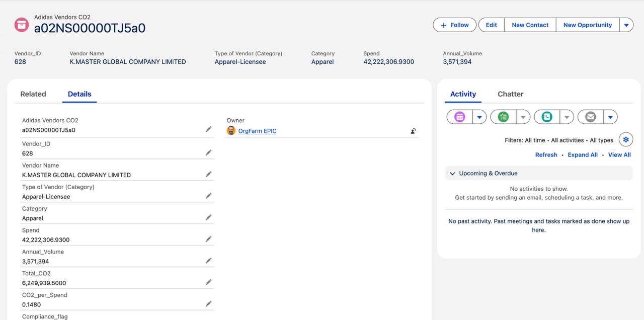Click the New Contact button

click(530, 25)
